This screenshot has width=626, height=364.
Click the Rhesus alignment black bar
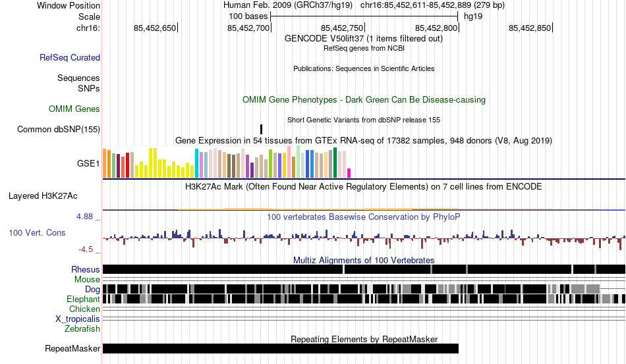(x=364, y=269)
